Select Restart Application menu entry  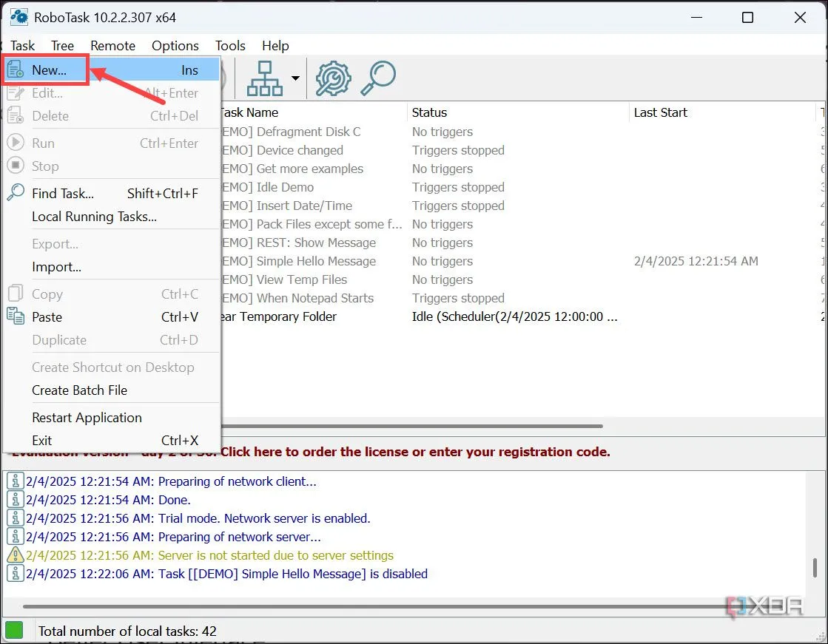[x=111, y=418]
